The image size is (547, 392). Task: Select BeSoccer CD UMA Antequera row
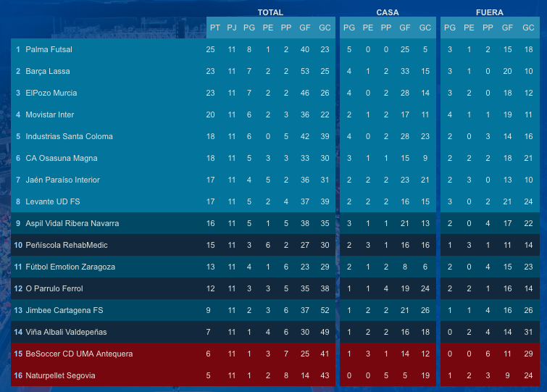click(79, 354)
